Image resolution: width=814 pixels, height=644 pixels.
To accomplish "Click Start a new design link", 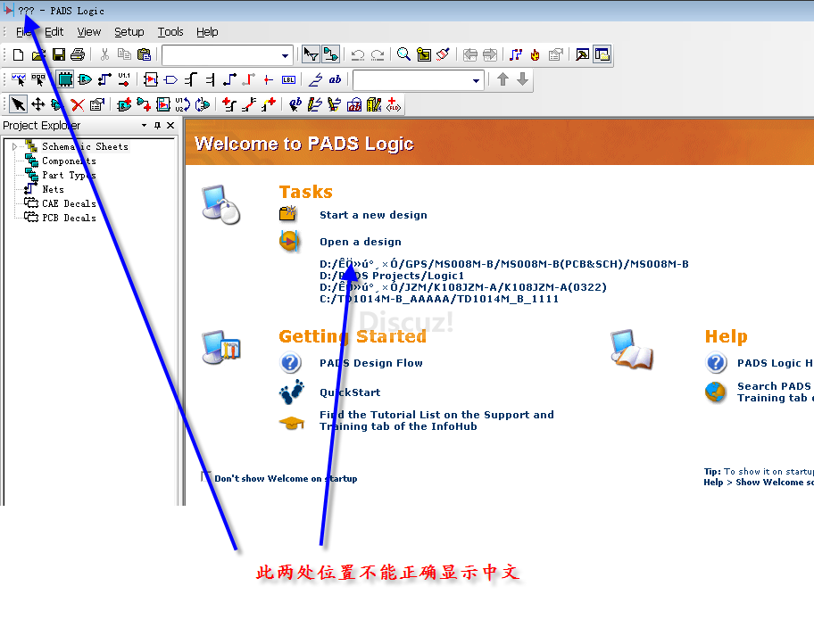I will point(373,215).
